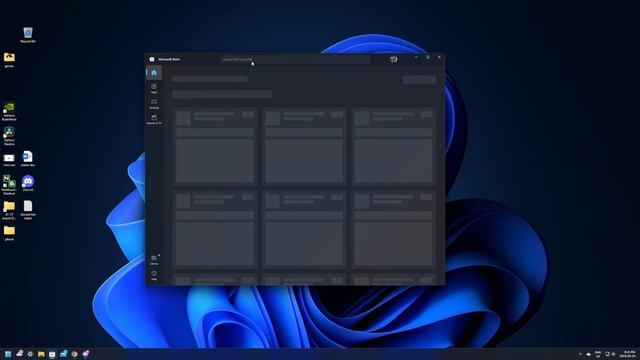Open Library in the Store sidebar

[154, 260]
